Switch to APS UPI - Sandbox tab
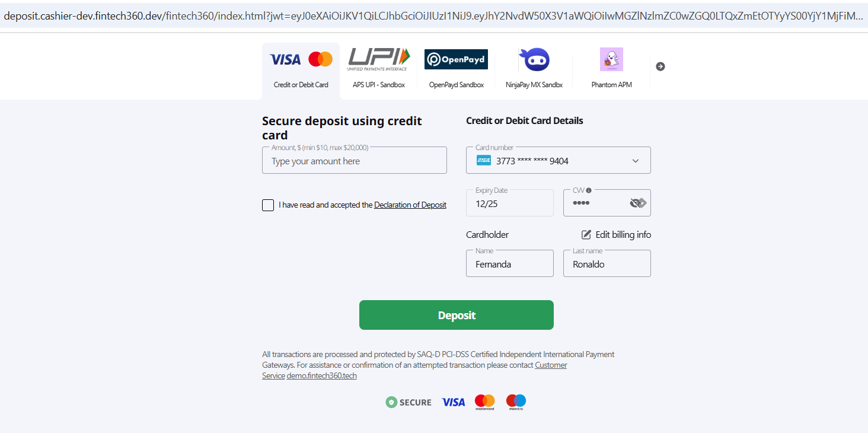Screen dimensions: 868x433 (x=378, y=85)
